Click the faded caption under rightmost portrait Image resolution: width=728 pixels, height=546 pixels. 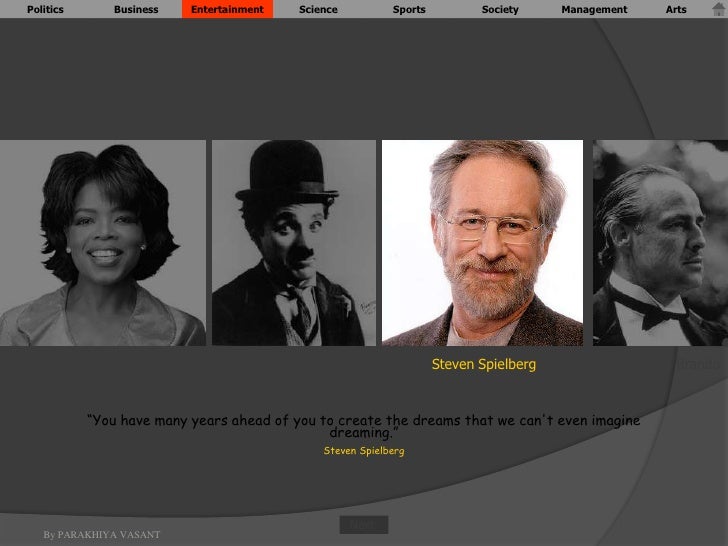pyautogui.click(x=700, y=364)
